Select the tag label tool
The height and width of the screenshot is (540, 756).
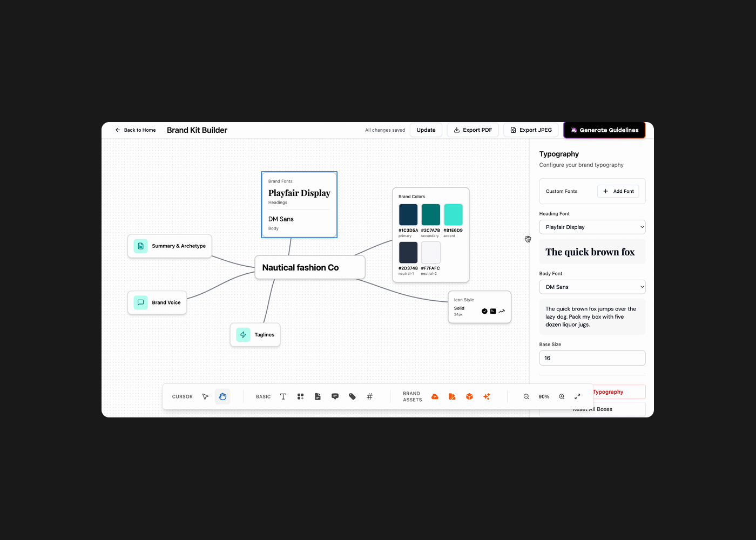pyautogui.click(x=352, y=396)
